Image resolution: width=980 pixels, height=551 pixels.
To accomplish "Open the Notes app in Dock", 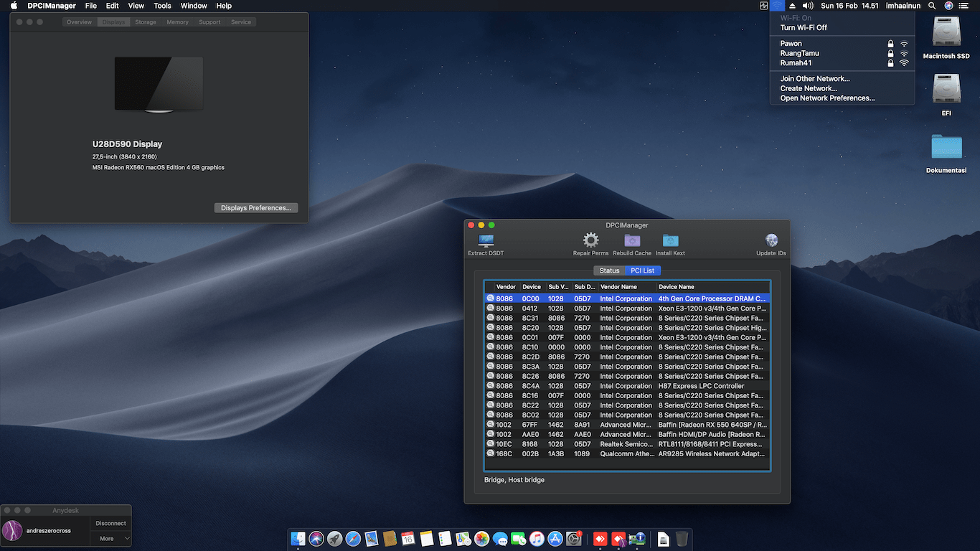I will [x=427, y=539].
